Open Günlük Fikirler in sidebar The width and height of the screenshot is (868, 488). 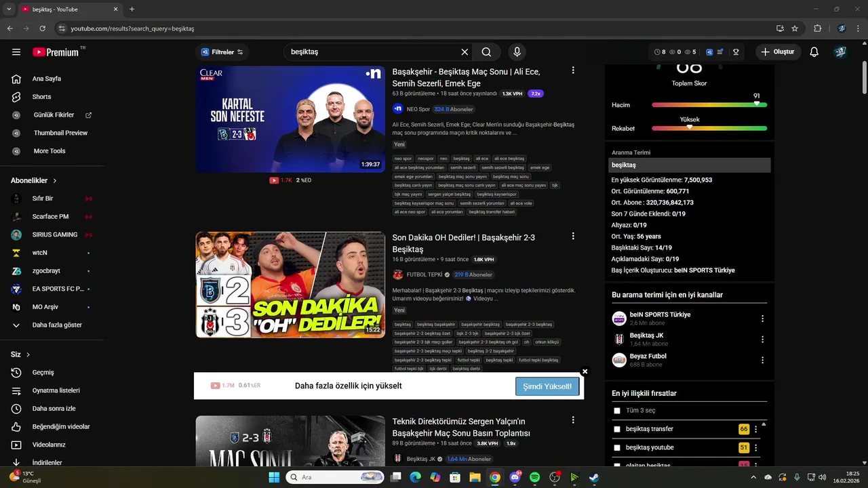[x=52, y=115]
